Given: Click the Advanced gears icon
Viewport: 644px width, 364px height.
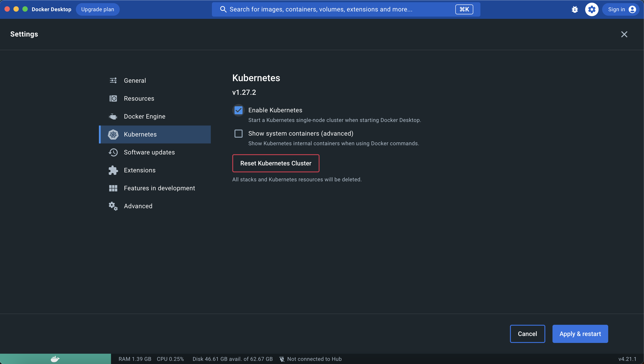Looking at the screenshot, I should [x=113, y=206].
